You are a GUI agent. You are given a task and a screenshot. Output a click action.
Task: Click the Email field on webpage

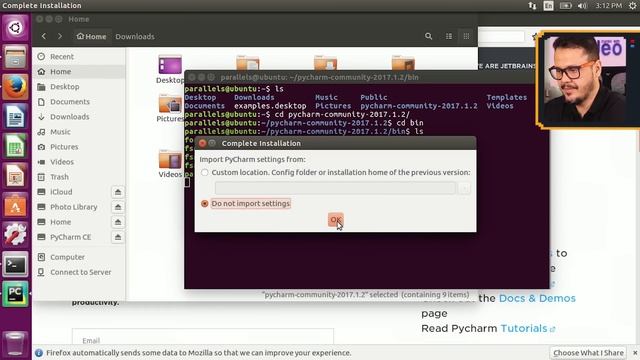point(203,339)
